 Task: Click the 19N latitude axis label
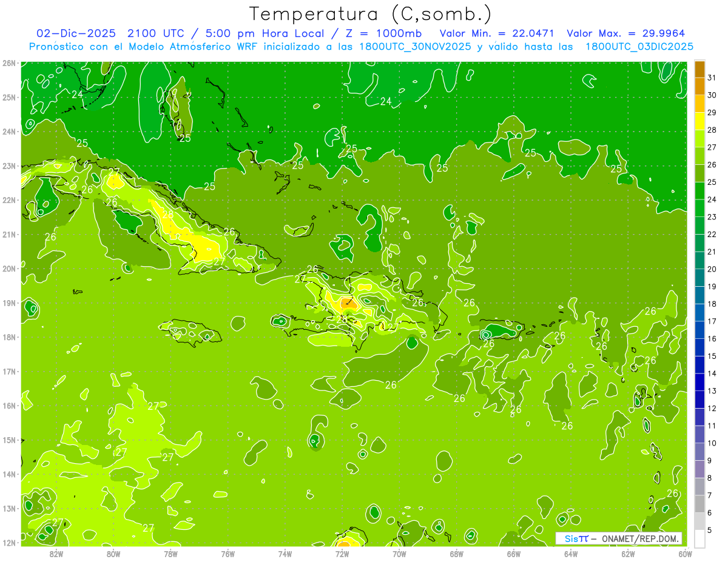click(8, 303)
